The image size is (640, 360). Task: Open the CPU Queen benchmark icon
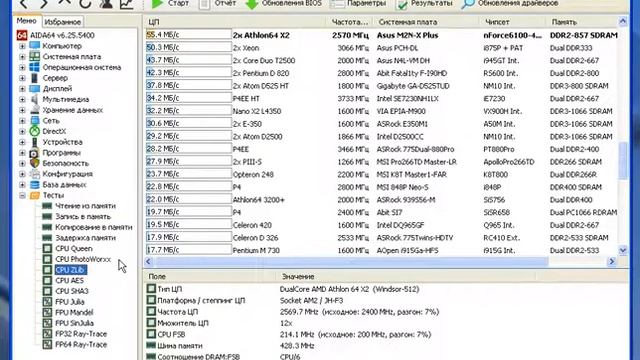coord(47,248)
